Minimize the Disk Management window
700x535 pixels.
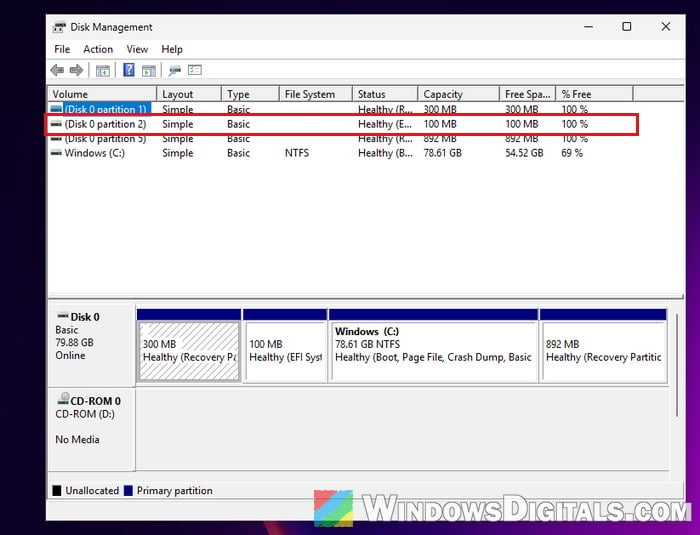click(x=588, y=27)
